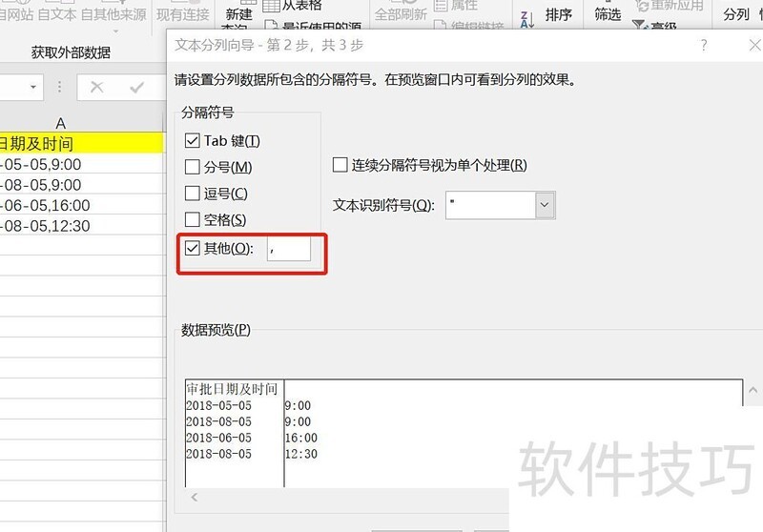Image resolution: width=763 pixels, height=532 pixels.
Task: Select the yellow 日期及时间 header cell
Action: (82, 143)
